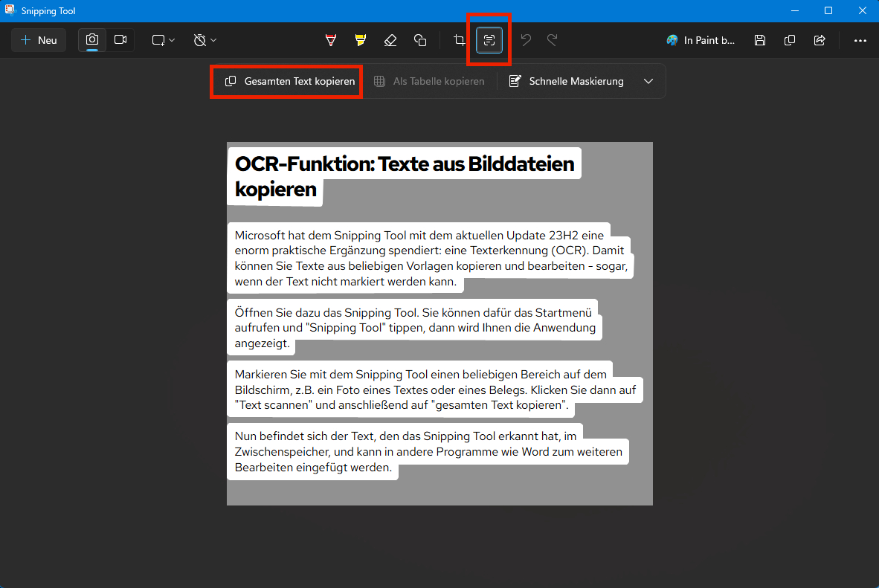Screen dimensions: 879x588
Task: Redo the last edit
Action: pos(553,40)
